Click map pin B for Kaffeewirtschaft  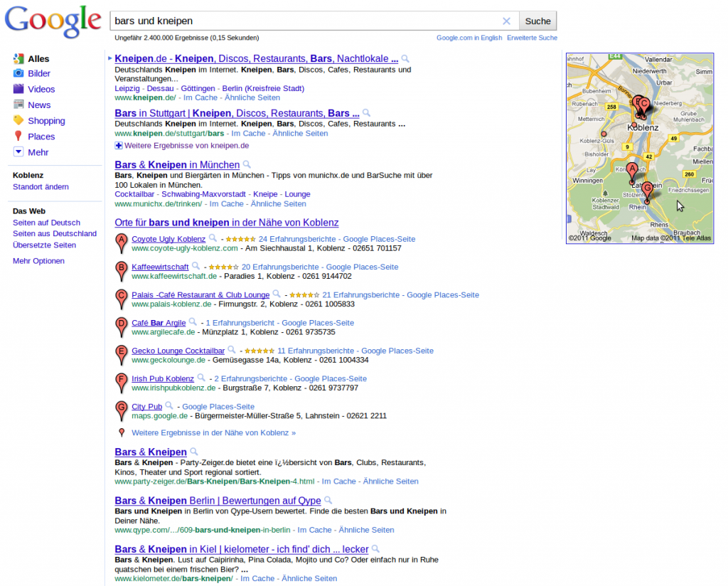(x=121, y=272)
